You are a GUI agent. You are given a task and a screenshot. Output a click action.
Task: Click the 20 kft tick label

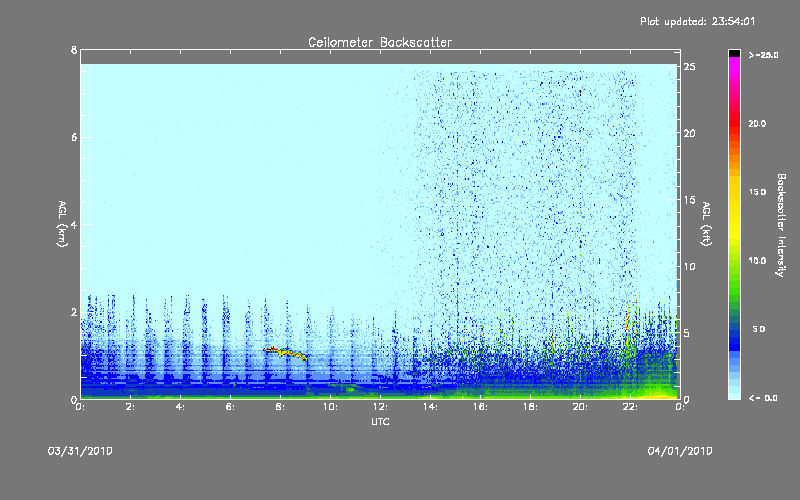point(690,133)
